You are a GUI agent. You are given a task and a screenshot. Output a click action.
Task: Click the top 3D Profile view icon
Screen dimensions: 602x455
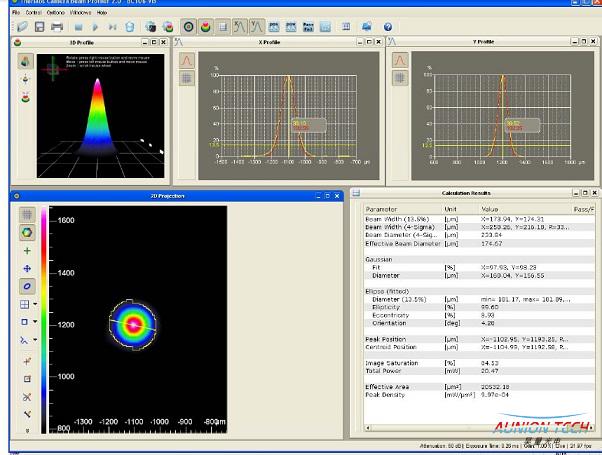point(25,61)
